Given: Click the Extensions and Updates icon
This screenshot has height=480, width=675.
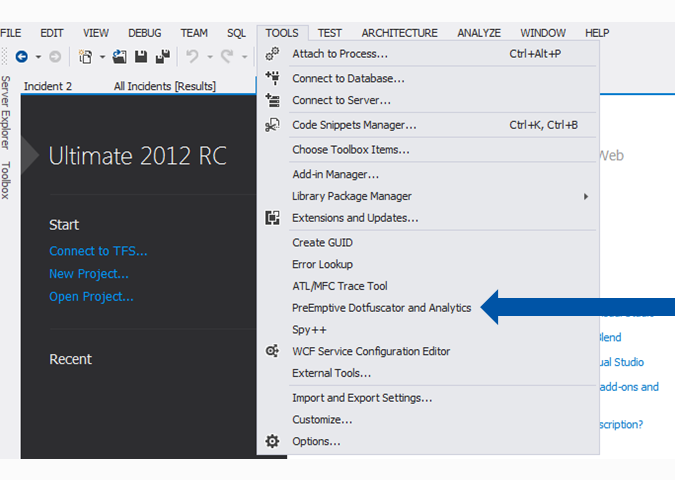Looking at the screenshot, I should point(272,218).
